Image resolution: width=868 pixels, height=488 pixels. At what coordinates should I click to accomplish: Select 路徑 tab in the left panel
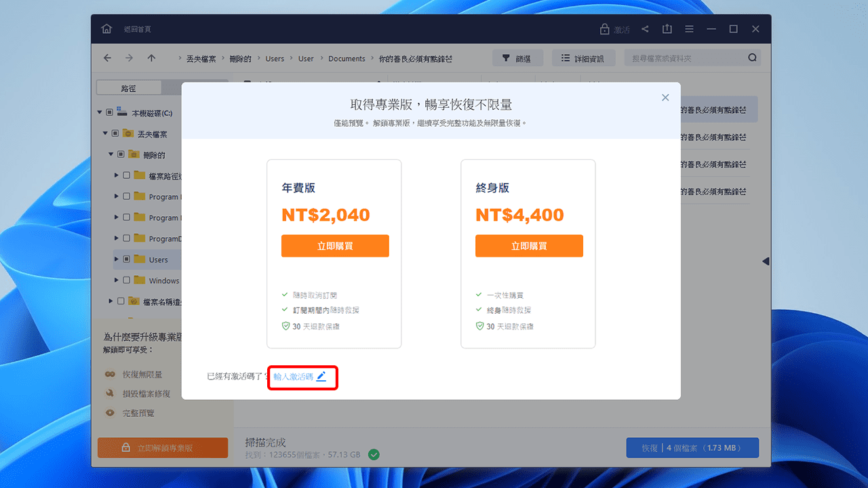[129, 87]
